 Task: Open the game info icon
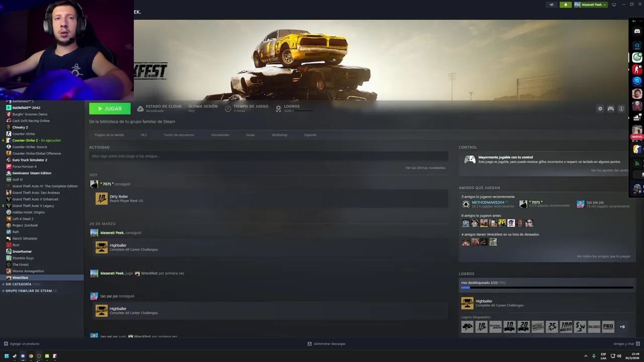click(621, 109)
